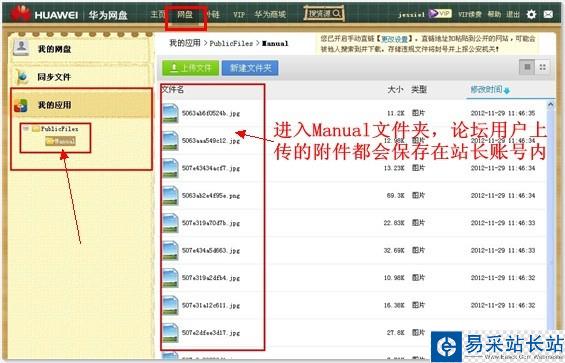
Task: Click the modified time of the 10.98K row
Action: (x=503, y=278)
